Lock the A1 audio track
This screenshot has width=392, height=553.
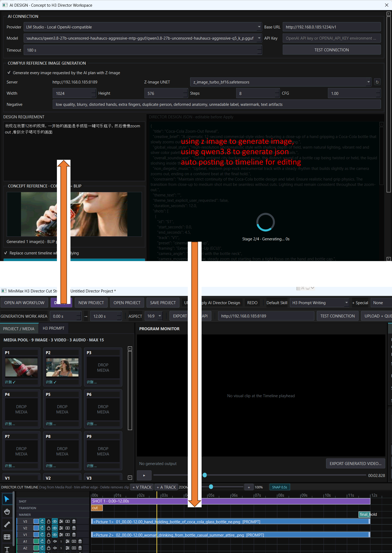[49, 541]
